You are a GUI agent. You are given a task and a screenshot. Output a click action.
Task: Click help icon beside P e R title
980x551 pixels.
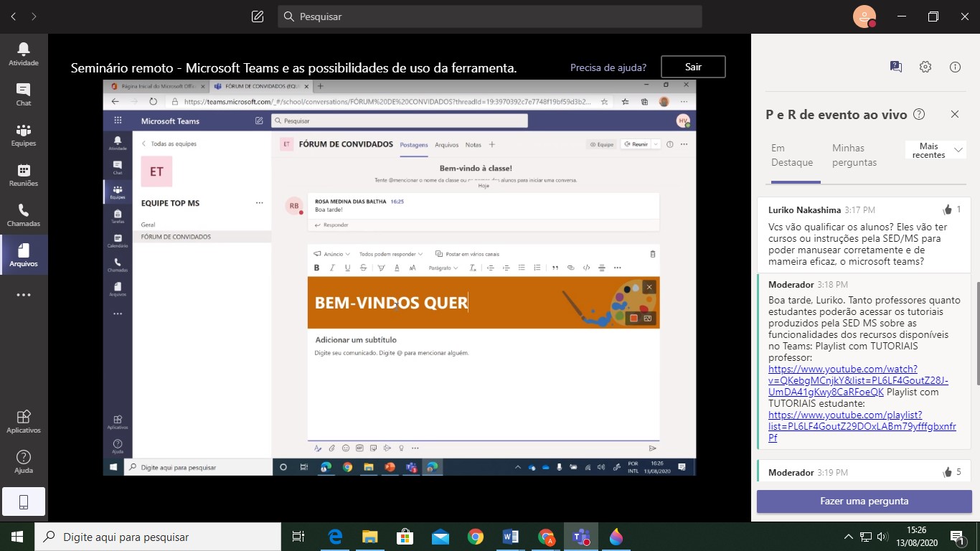click(x=918, y=114)
